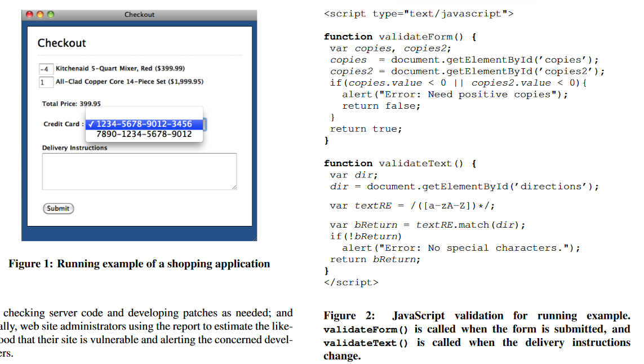The width and height of the screenshot is (644, 364).
Task: Click the All-Clad Copper Core quantity field
Action: click(x=46, y=82)
